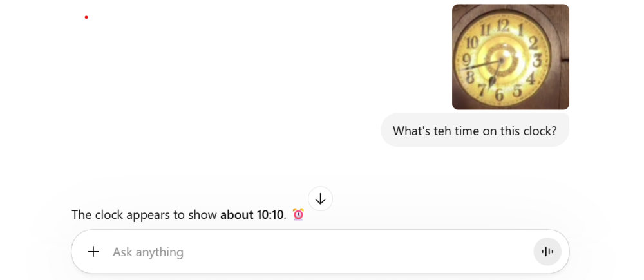Screen dimensions: 644x280
Task: Click the plus attach icon
Action: pos(93,252)
